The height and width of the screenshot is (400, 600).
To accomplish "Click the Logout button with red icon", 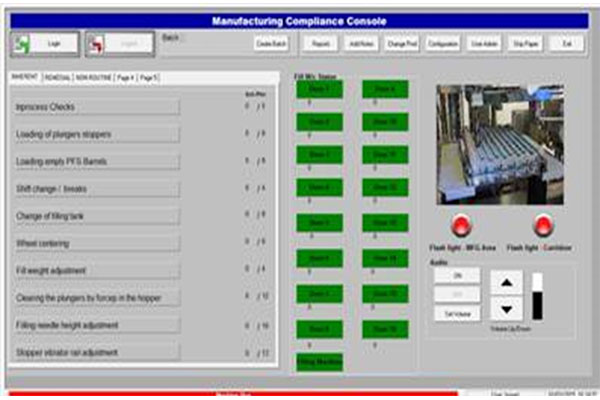I will tap(119, 44).
